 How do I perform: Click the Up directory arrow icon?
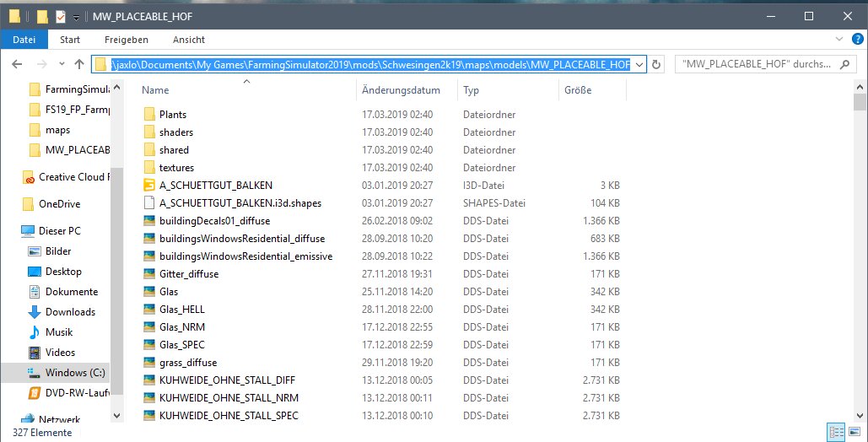point(78,65)
